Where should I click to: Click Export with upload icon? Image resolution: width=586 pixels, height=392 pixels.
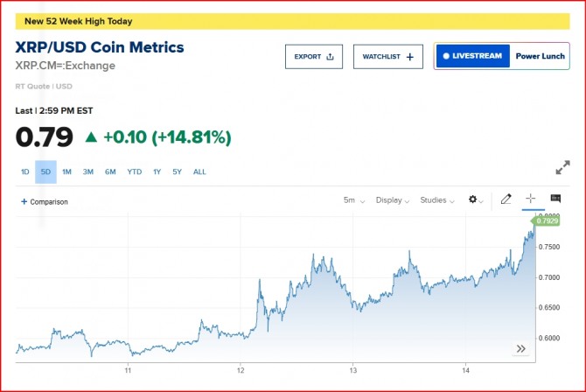[x=313, y=57]
